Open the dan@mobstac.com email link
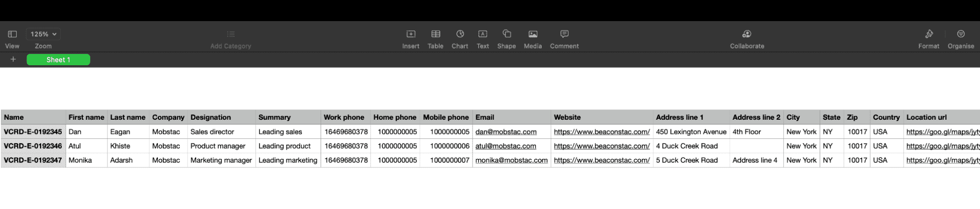 tap(506, 132)
